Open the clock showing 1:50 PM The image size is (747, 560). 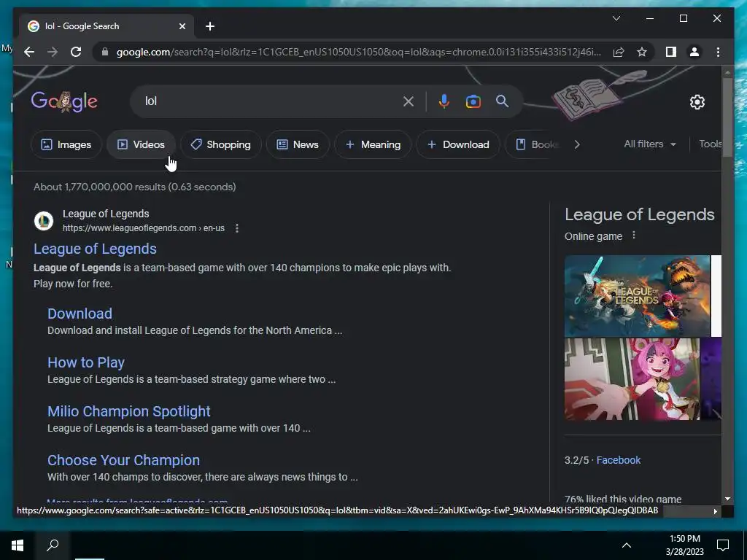[x=684, y=545]
